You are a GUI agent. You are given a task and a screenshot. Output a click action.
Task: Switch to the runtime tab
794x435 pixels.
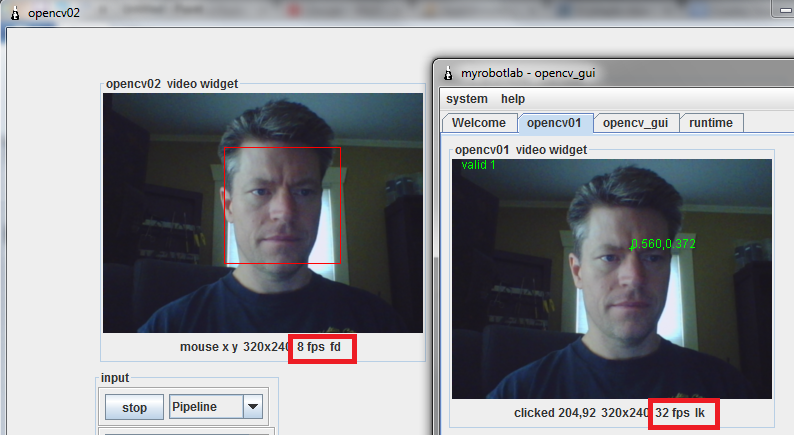coord(711,123)
